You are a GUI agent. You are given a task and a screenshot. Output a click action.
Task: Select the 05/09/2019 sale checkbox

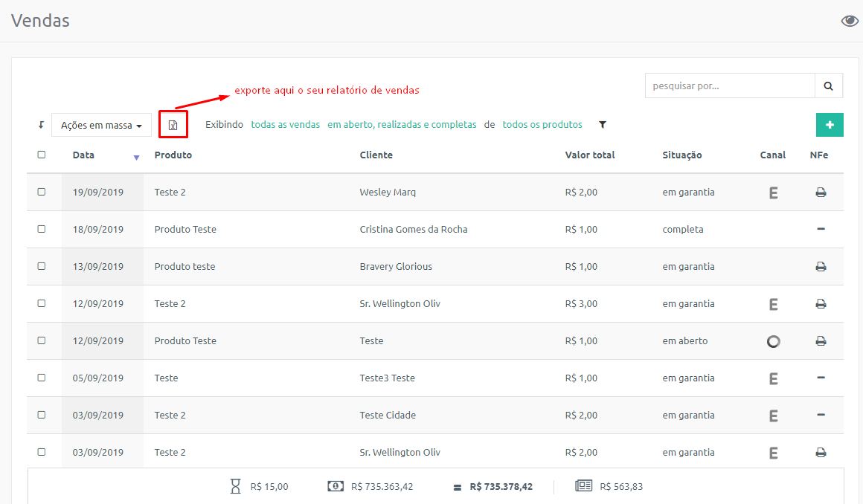[x=41, y=378]
